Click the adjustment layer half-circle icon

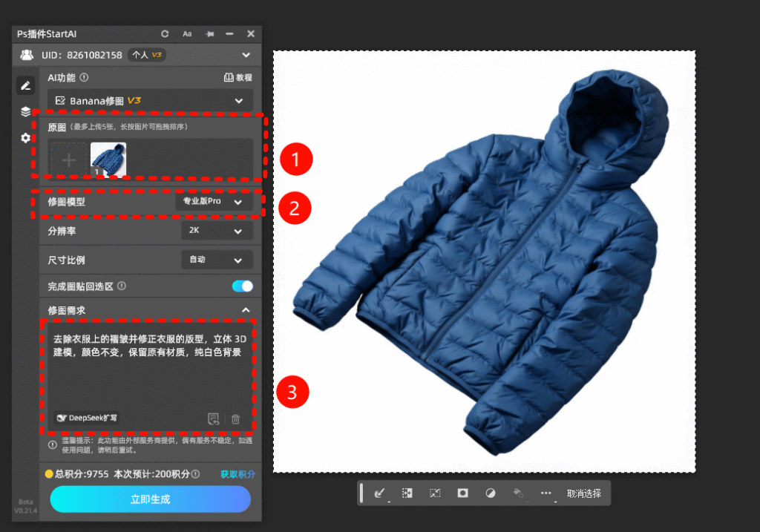pyautogui.click(x=490, y=493)
